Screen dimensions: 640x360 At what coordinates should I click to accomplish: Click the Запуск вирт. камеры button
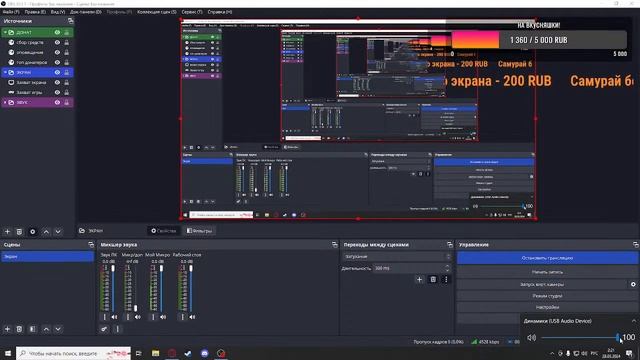pyautogui.click(x=542, y=284)
